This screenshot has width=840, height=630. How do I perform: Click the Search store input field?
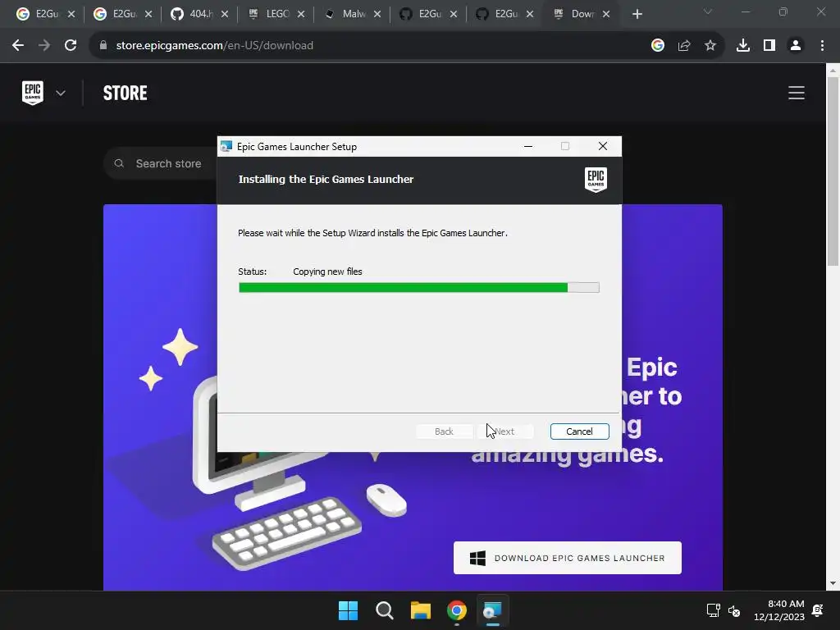pos(161,163)
